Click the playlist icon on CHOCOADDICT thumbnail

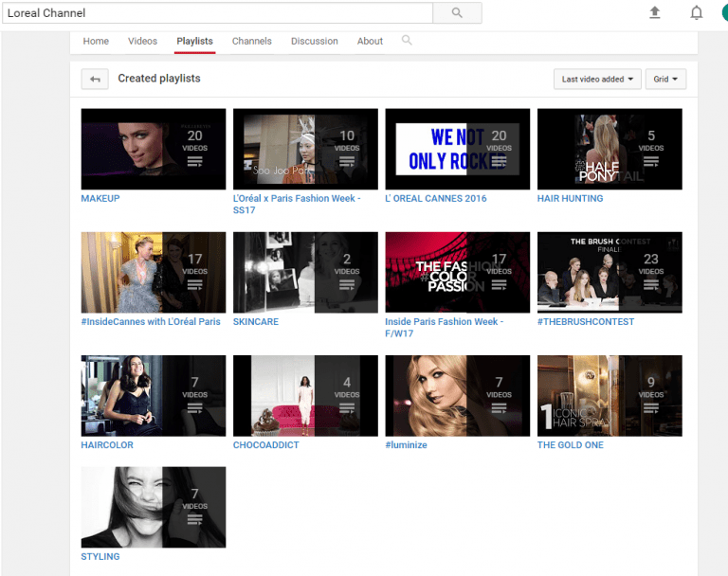pyautogui.click(x=347, y=408)
